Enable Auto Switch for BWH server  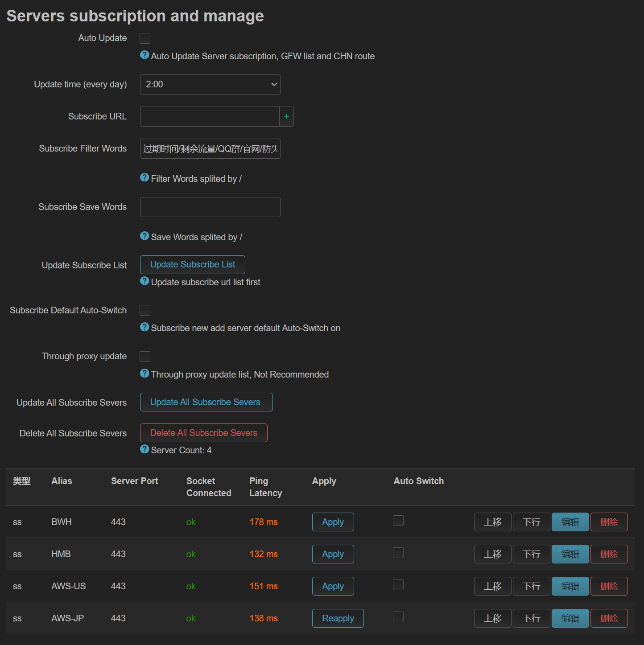click(398, 521)
